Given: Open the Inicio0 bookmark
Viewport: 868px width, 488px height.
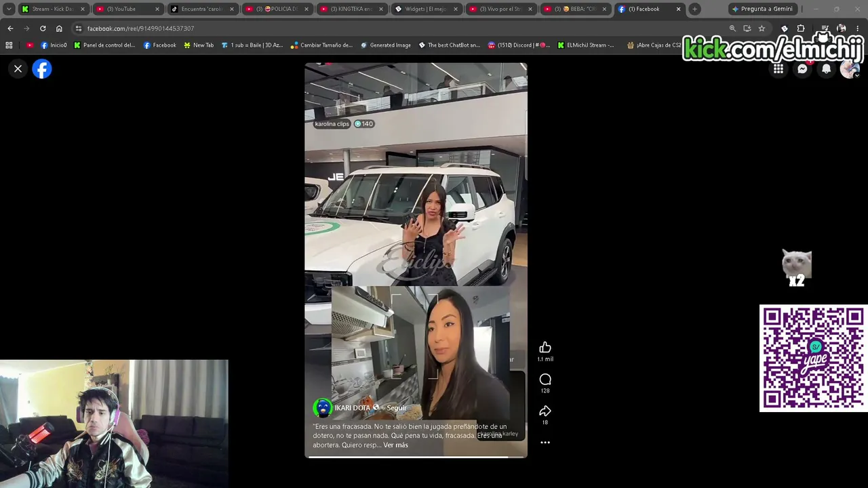Looking at the screenshot, I should pos(54,45).
